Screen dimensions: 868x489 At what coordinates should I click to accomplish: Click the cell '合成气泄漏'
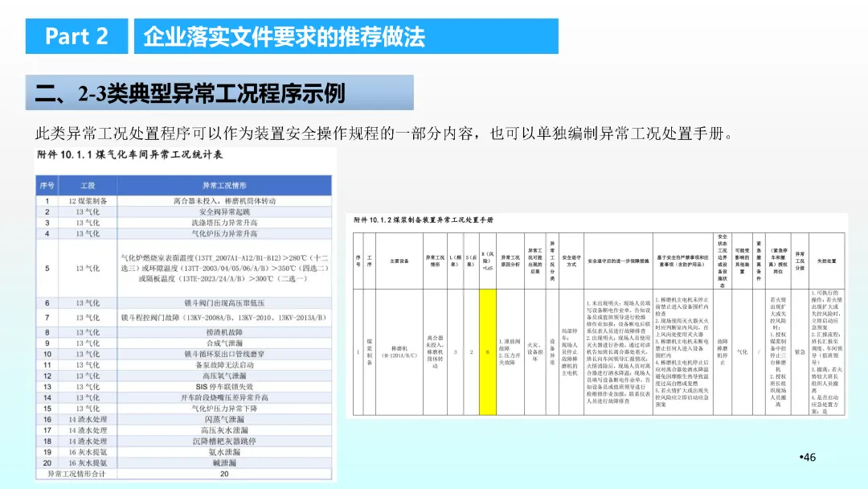click(224, 343)
